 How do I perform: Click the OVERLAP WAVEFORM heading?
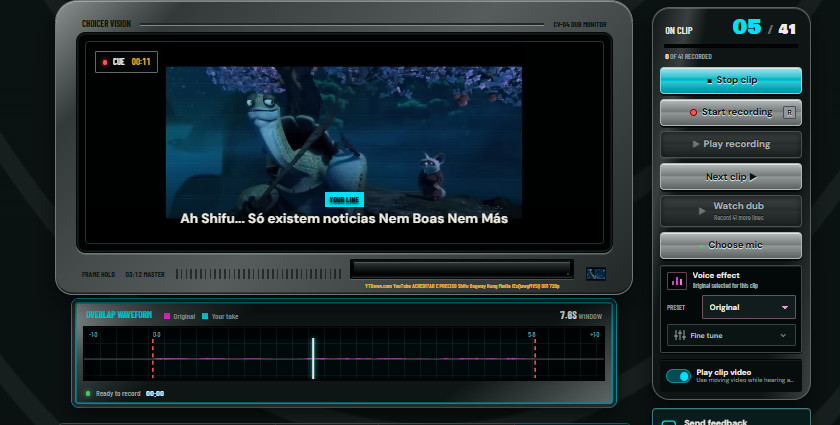pyautogui.click(x=119, y=315)
